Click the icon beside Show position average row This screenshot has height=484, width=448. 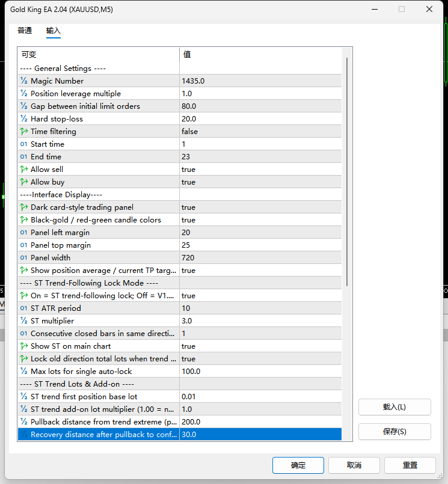(24, 271)
